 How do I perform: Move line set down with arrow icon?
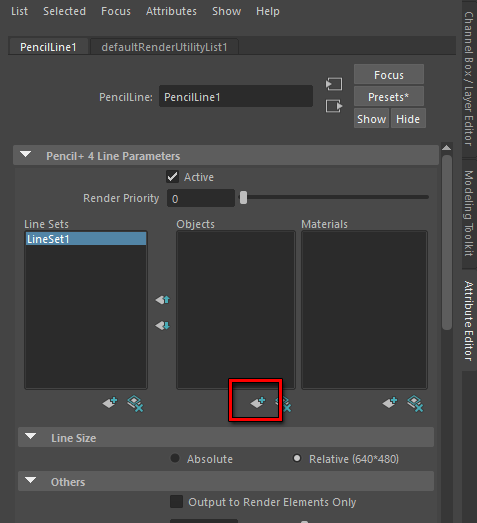point(163,326)
